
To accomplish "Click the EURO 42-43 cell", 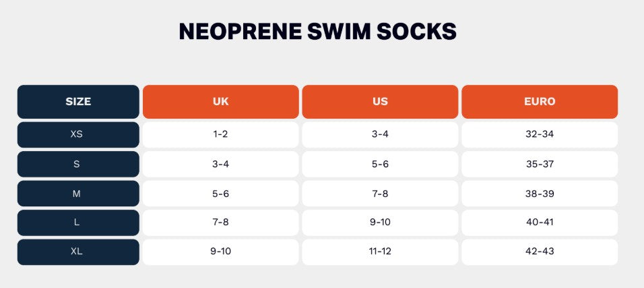I will 540,252.
